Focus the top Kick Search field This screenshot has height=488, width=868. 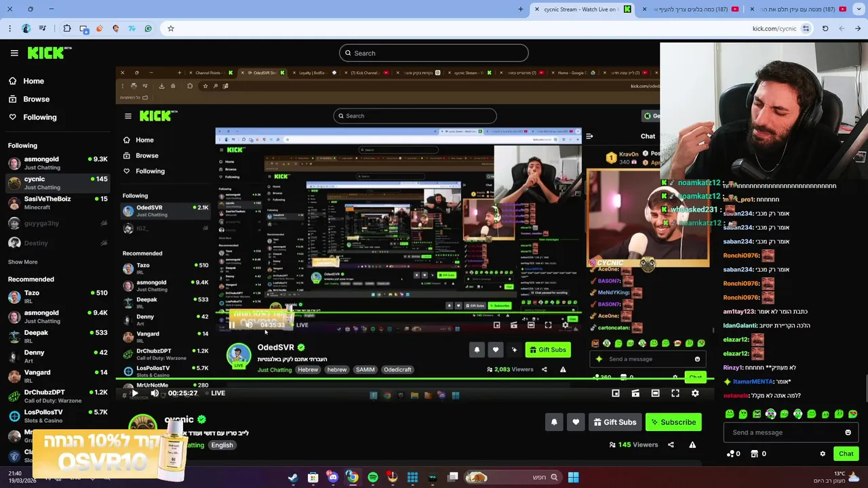(434, 53)
